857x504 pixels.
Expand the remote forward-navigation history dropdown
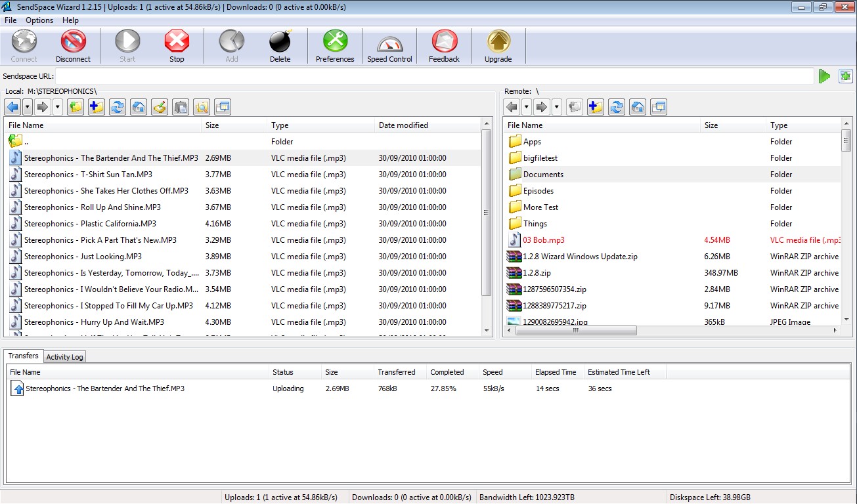point(555,106)
